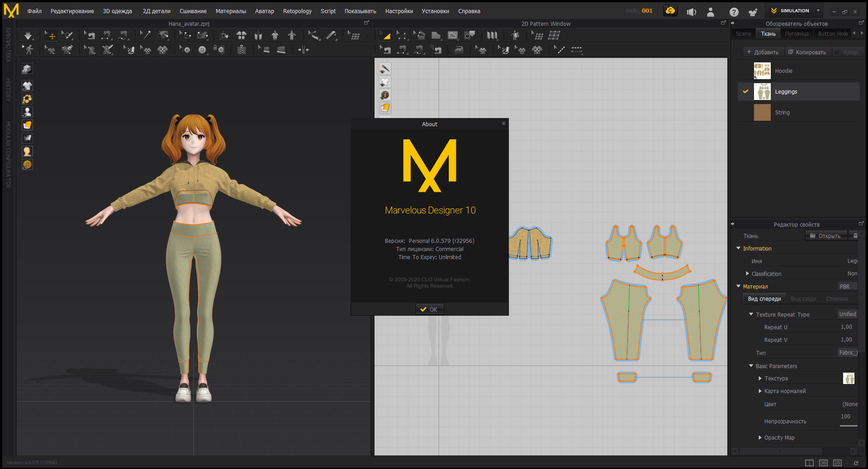Toggle the checkmark next to Leggings

[x=745, y=91]
